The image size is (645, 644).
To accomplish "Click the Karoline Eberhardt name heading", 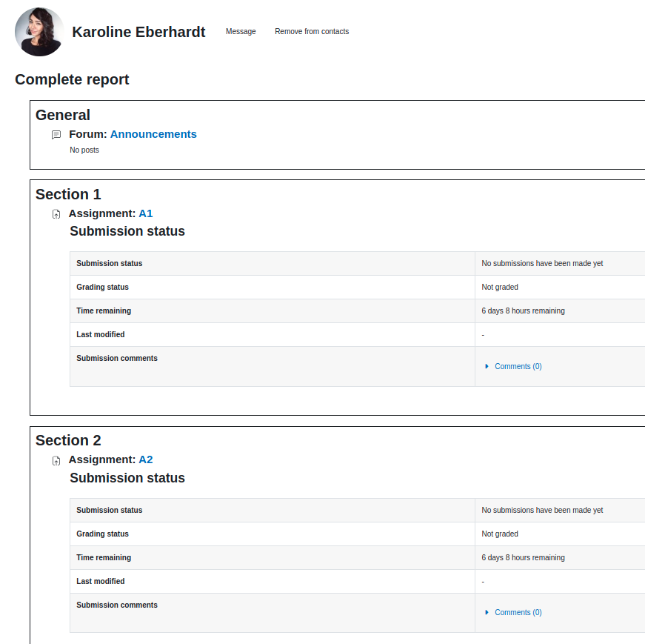I will pyautogui.click(x=138, y=32).
